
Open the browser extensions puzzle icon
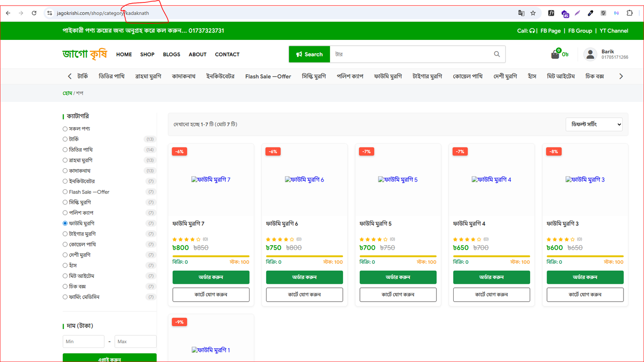(x=630, y=13)
